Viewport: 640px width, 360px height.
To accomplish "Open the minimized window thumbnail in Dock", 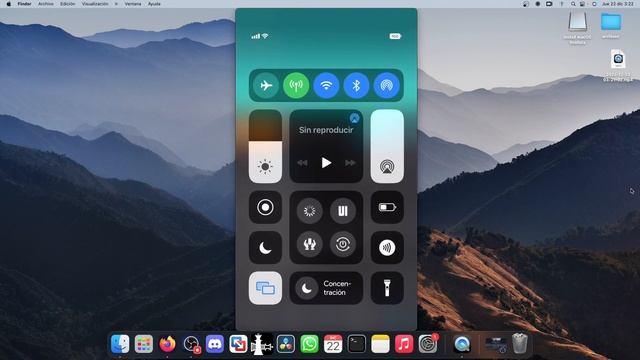I will point(496,344).
